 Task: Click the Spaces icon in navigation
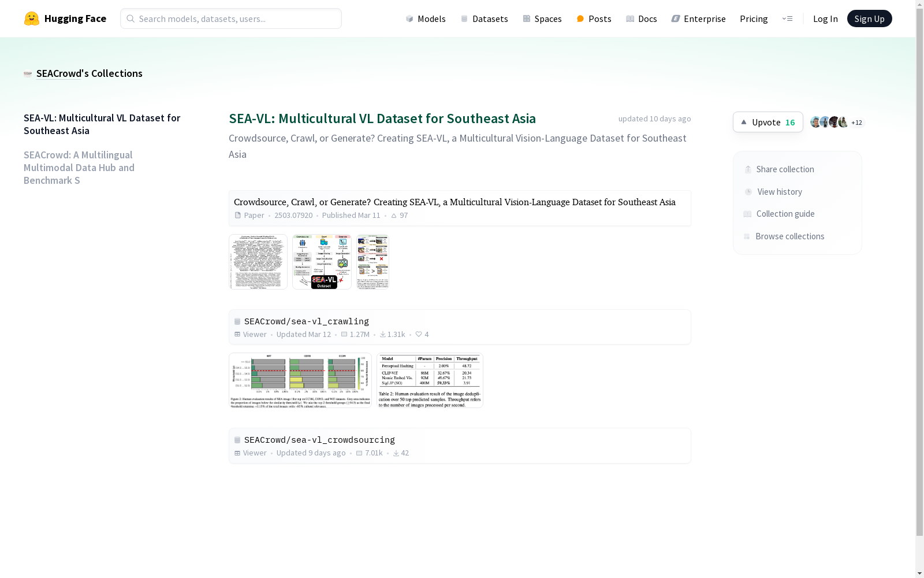tap(527, 18)
